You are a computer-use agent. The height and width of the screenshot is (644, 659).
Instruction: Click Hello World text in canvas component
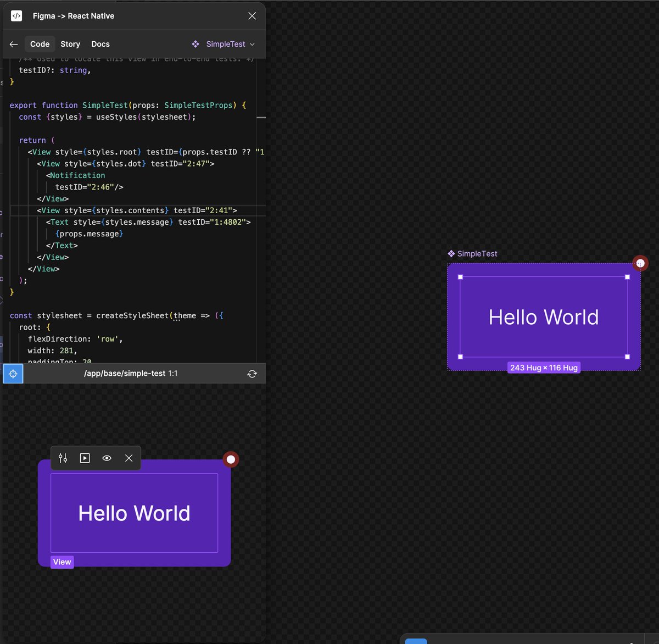[544, 317]
